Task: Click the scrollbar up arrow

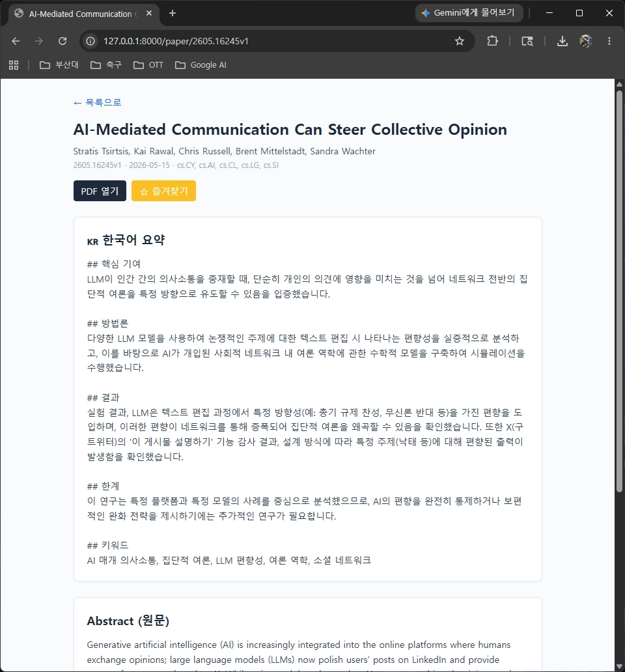Action: click(x=619, y=84)
